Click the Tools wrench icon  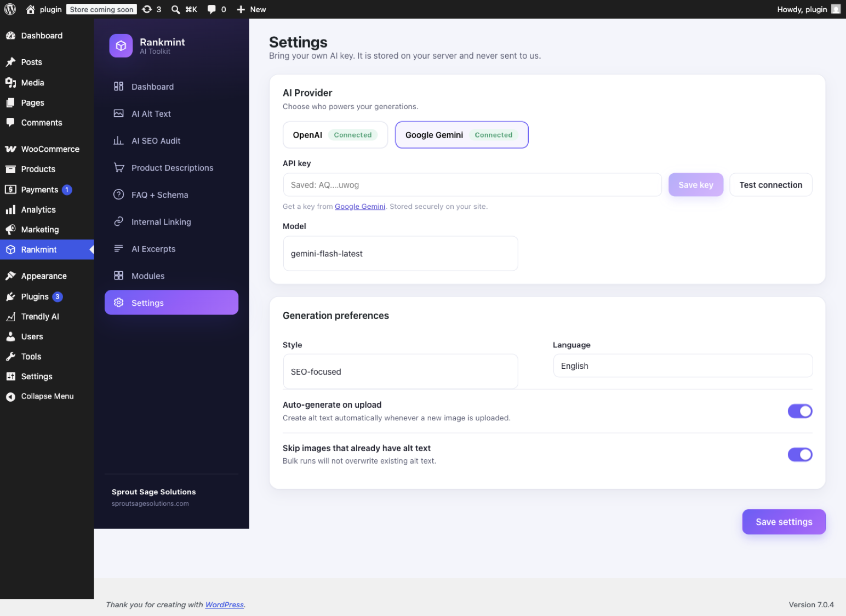tap(10, 356)
